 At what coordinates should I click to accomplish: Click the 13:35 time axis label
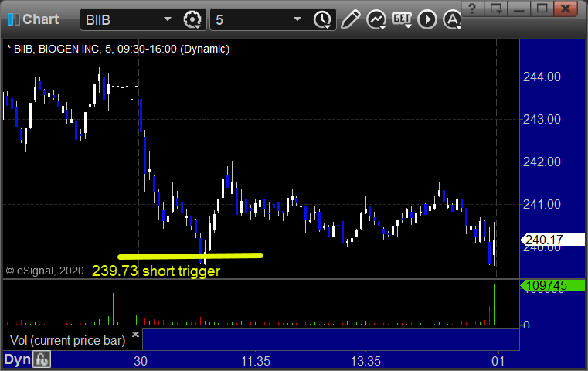pyautogui.click(x=365, y=361)
